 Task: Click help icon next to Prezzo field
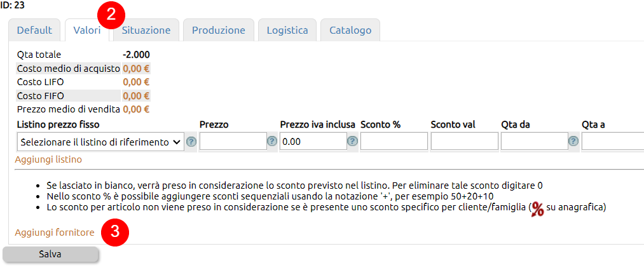(x=272, y=142)
